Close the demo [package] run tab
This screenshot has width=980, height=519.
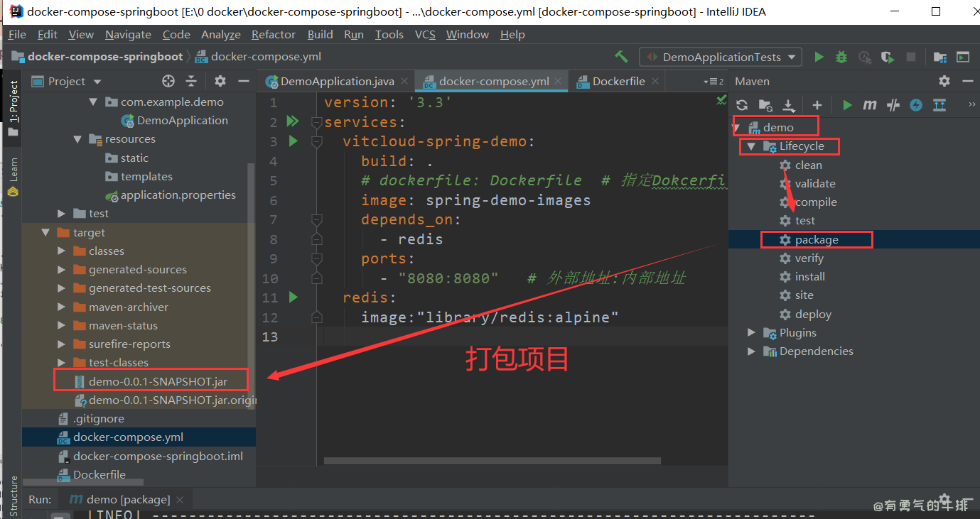point(180,500)
